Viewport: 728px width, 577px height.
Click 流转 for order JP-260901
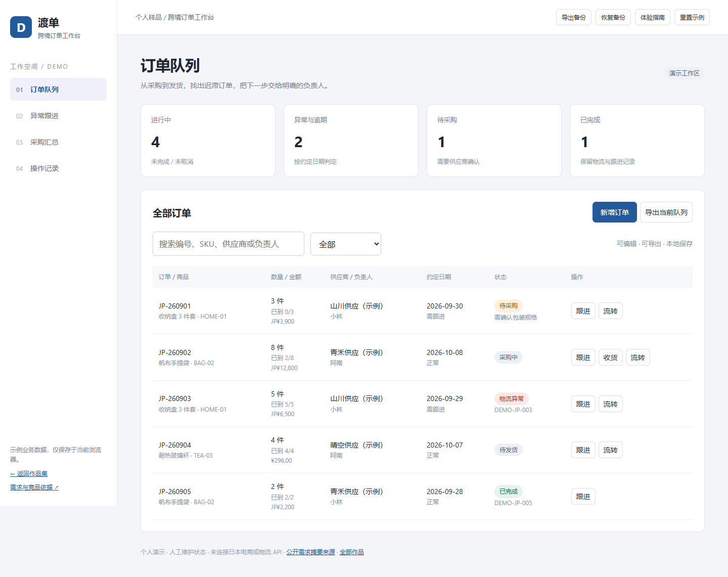[x=611, y=311]
